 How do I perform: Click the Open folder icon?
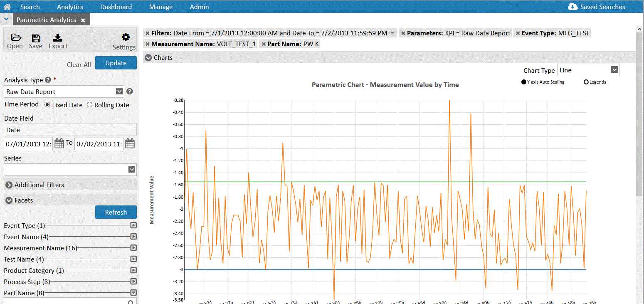15,38
